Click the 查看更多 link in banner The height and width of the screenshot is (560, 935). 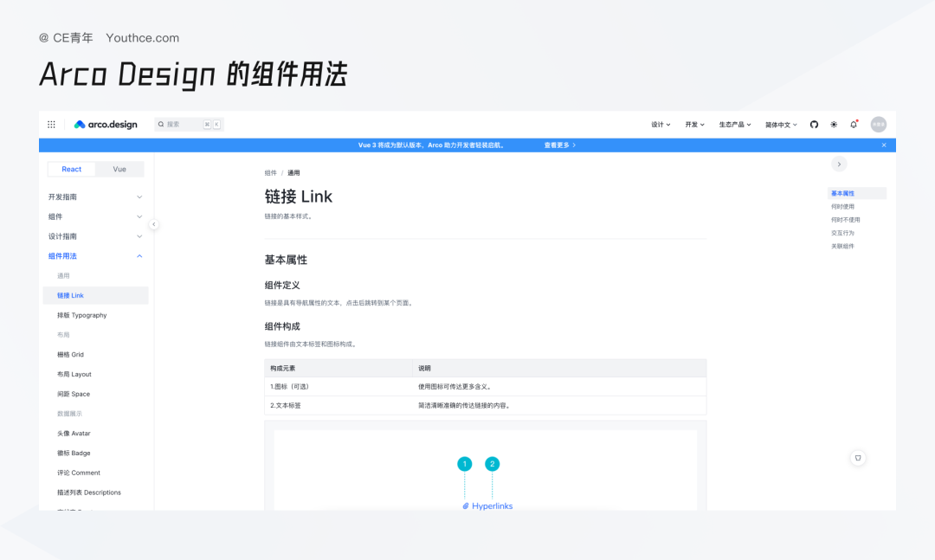tap(559, 145)
